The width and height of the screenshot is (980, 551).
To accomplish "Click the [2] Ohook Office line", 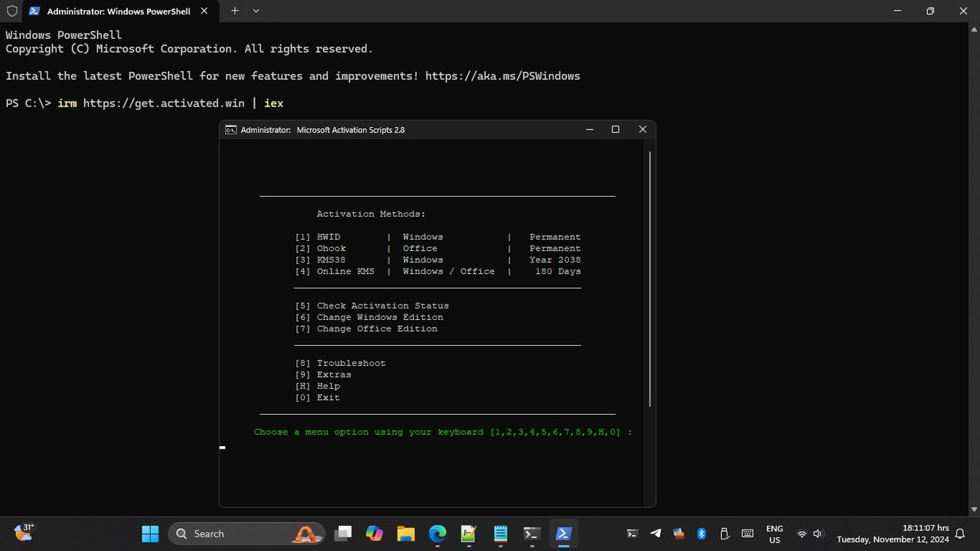I will [438, 249].
